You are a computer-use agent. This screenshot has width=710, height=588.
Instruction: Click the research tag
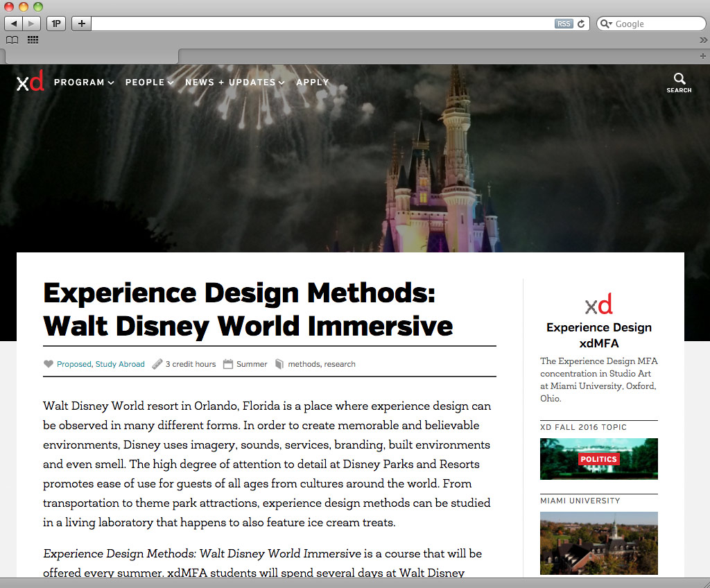tap(340, 364)
